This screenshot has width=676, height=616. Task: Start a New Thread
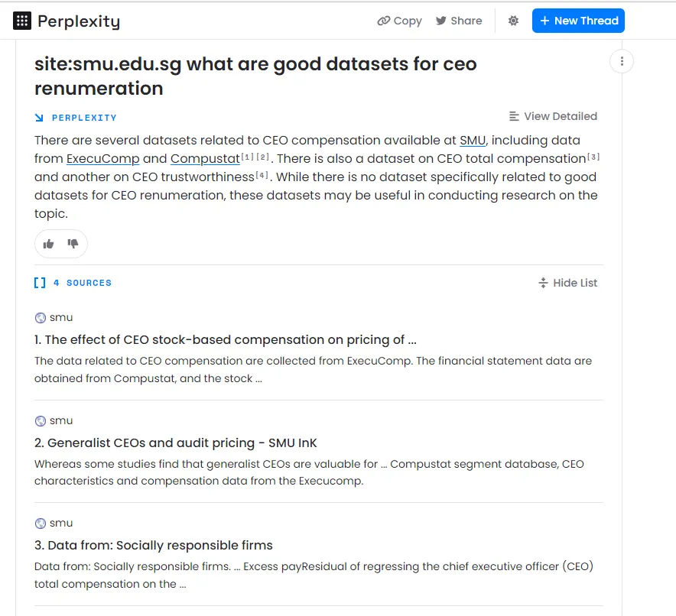click(x=578, y=21)
